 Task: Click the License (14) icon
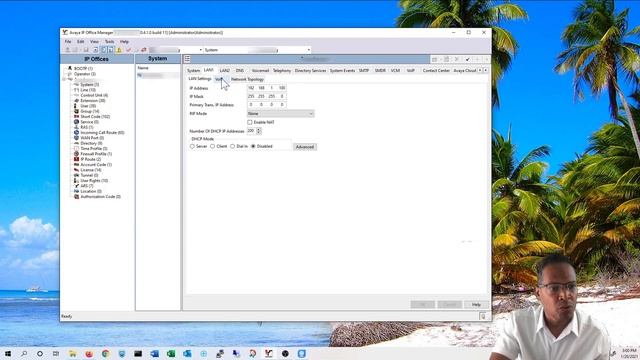click(x=76, y=170)
